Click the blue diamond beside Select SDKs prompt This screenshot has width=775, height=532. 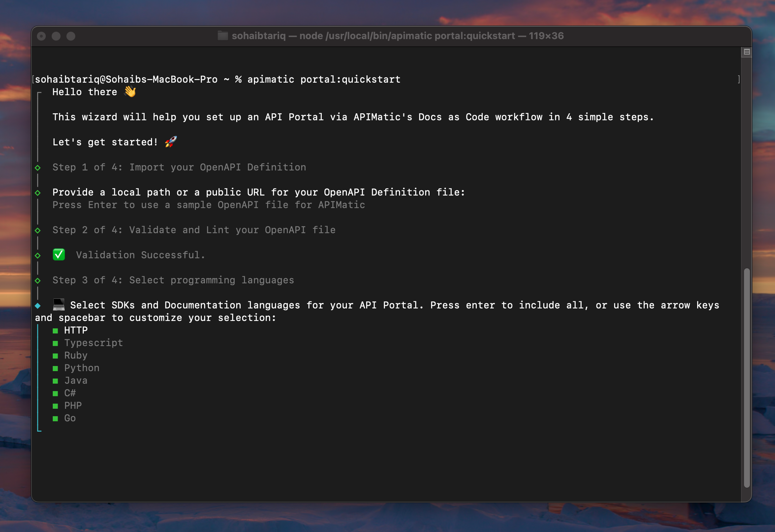click(38, 306)
